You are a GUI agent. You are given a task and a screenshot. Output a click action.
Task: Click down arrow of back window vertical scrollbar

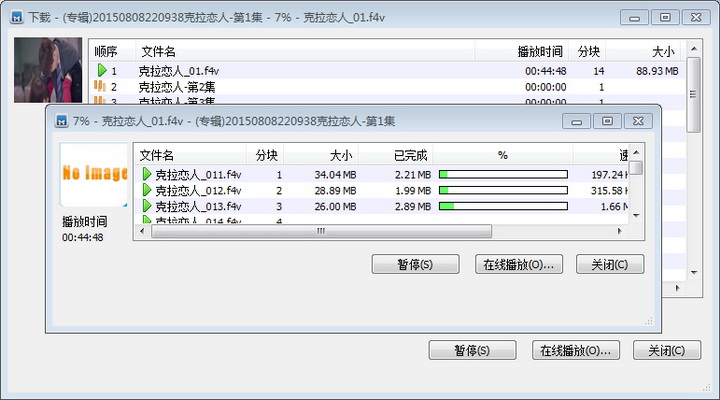tap(694, 272)
